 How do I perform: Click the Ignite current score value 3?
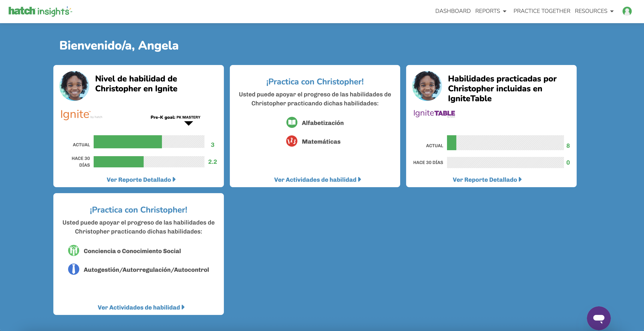click(212, 145)
